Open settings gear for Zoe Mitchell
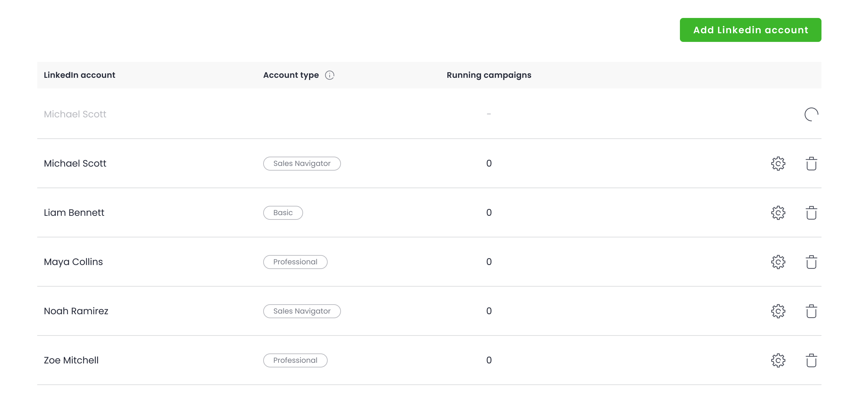Image resolution: width=868 pixels, height=405 pixels. pos(778,360)
